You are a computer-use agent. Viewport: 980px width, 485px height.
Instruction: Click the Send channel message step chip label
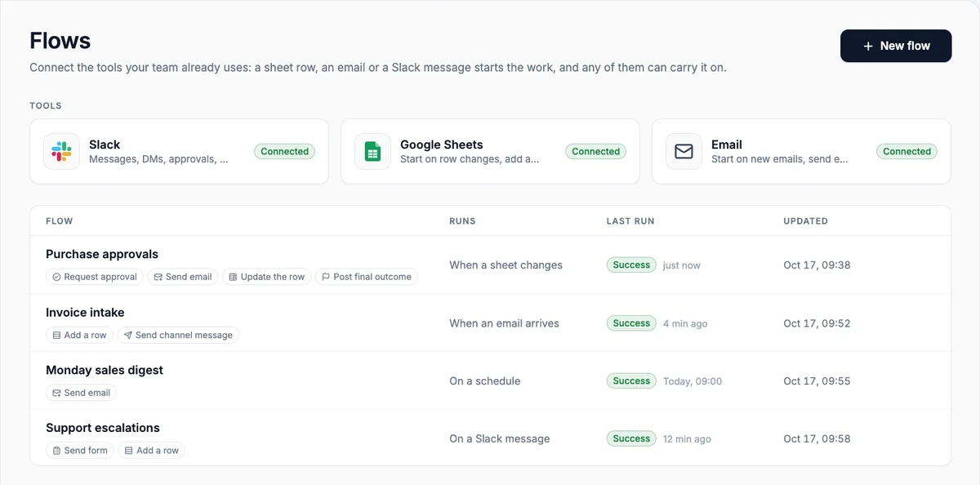click(x=184, y=335)
